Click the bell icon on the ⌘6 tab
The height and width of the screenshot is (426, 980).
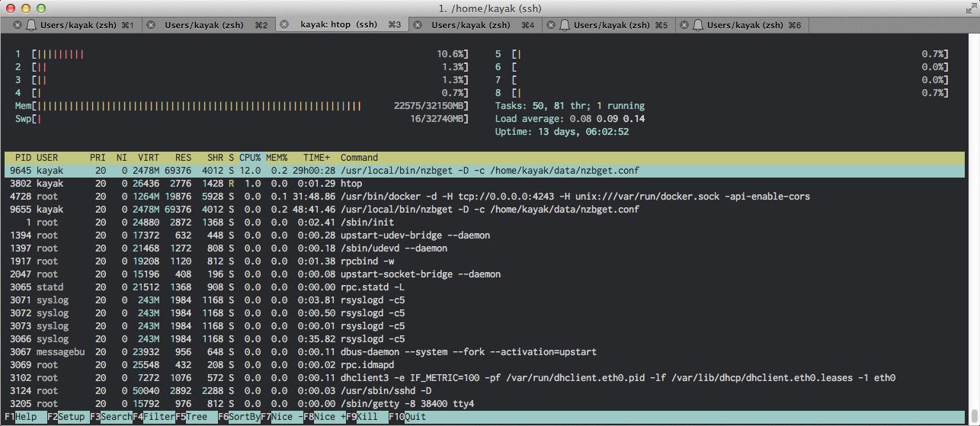click(x=697, y=25)
